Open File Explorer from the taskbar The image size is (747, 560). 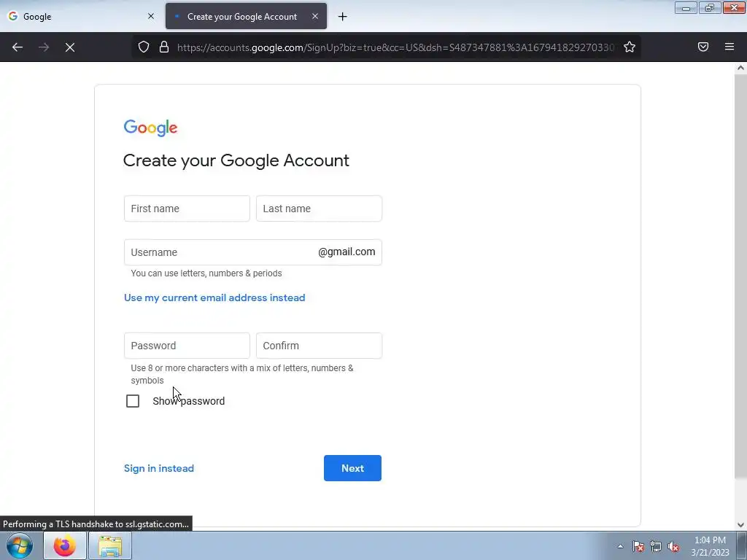[x=110, y=545]
